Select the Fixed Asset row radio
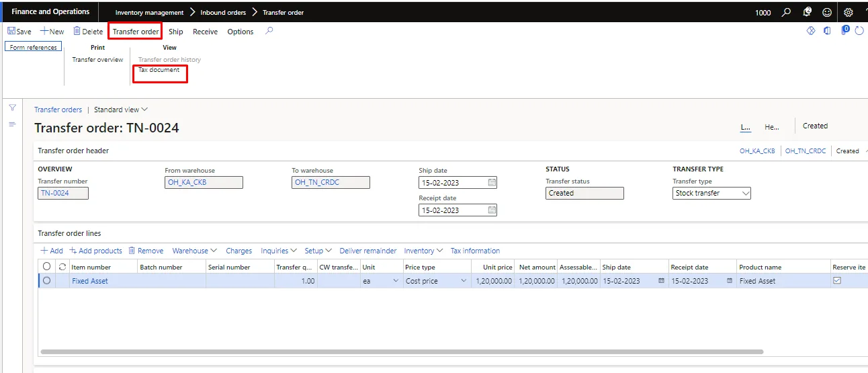Image resolution: width=868 pixels, height=373 pixels. tap(46, 281)
